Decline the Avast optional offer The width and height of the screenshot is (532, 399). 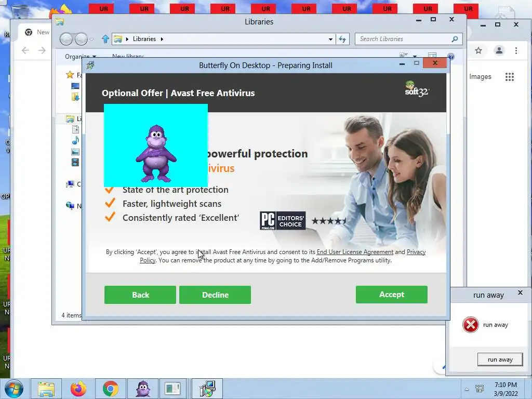coord(215,295)
